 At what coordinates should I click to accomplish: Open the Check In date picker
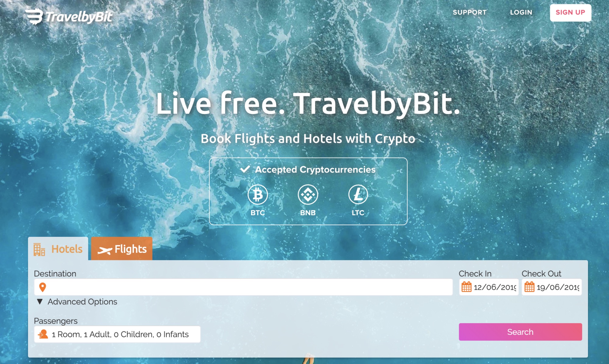[489, 287]
